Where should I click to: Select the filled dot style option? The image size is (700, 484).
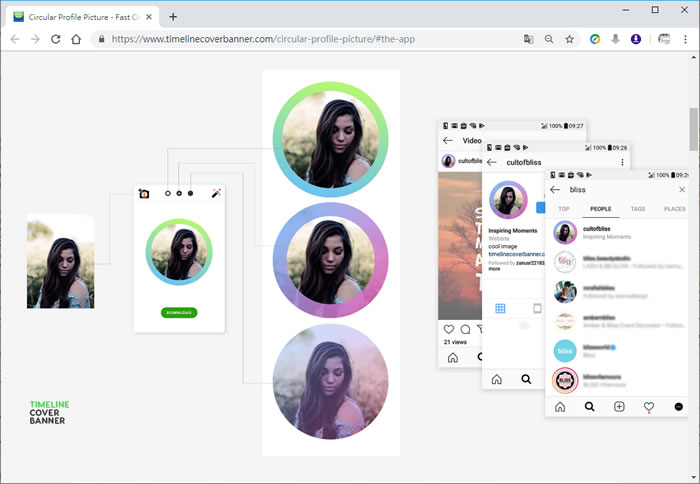[x=190, y=193]
